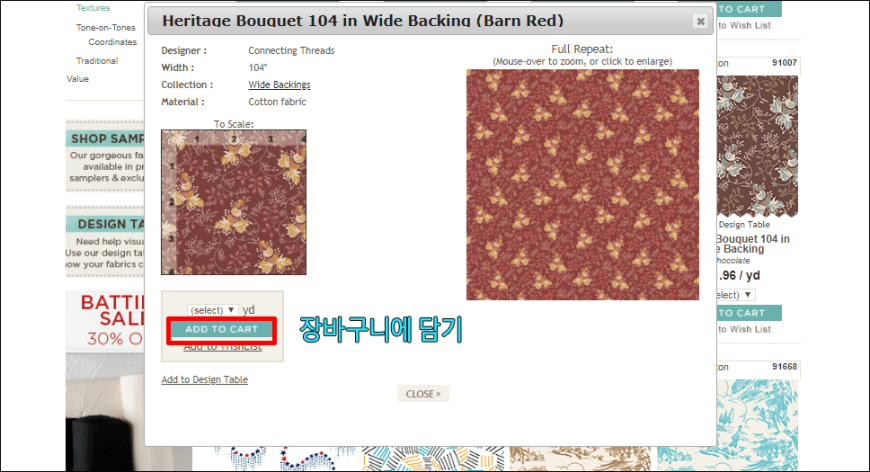Select Tone-on-Tones Coordinates category
The image size is (870, 472).
107,34
